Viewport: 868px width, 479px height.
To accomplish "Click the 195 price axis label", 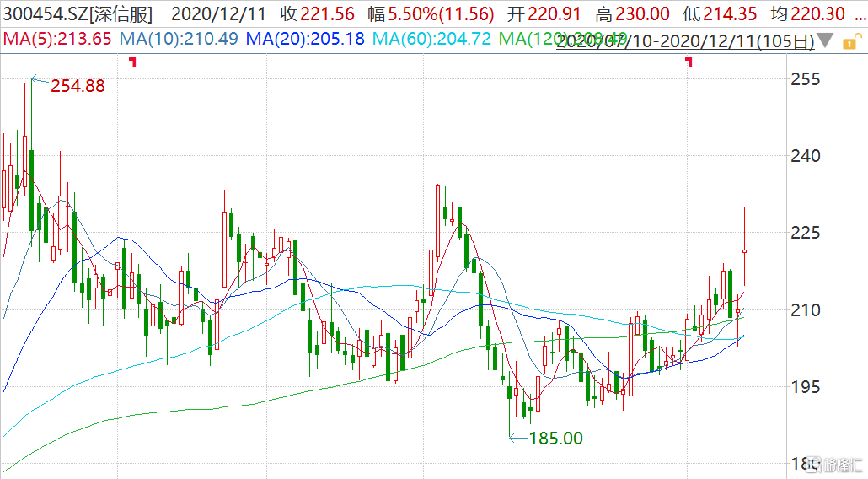I will (x=805, y=386).
